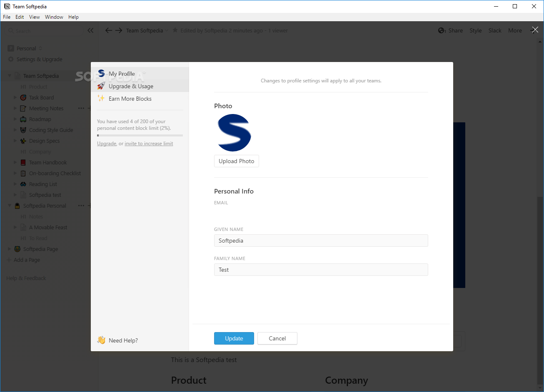Click the lock icon of Softpedia Personal
This screenshot has height=392, width=544.
[17, 206]
